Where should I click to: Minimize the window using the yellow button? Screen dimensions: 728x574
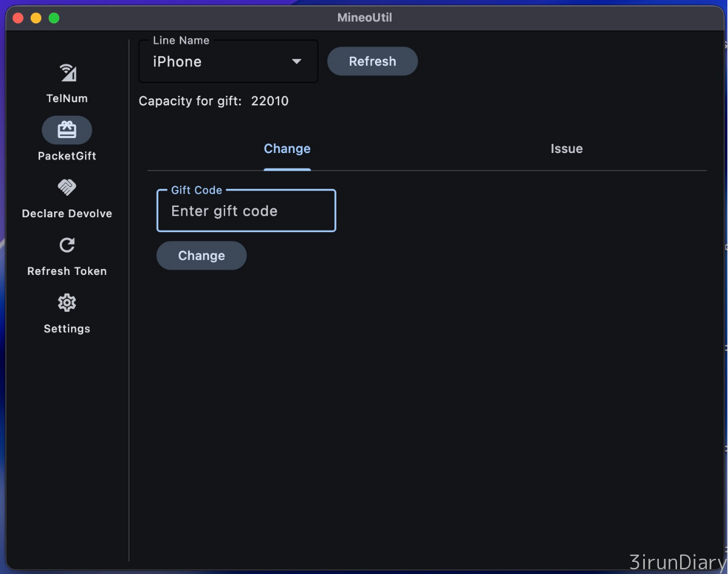coord(36,18)
